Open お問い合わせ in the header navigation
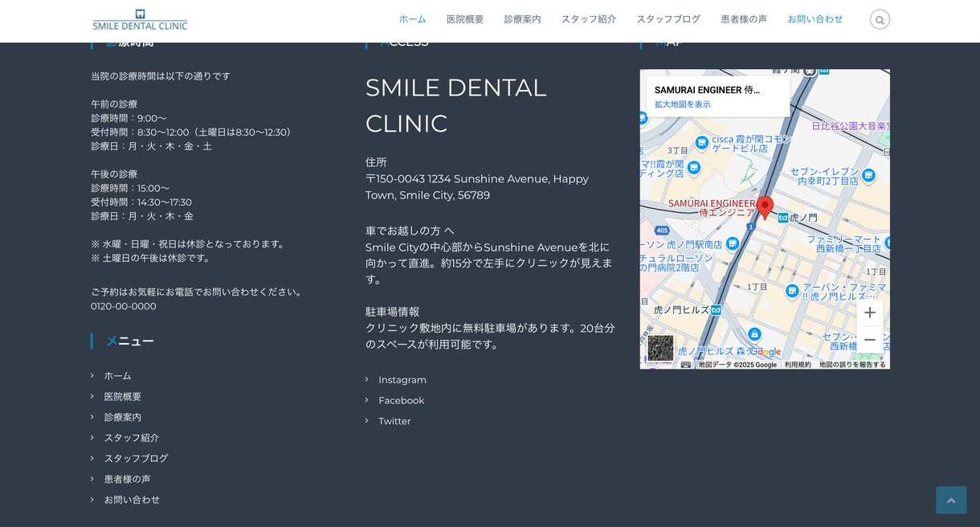This screenshot has height=527, width=980. tap(815, 19)
